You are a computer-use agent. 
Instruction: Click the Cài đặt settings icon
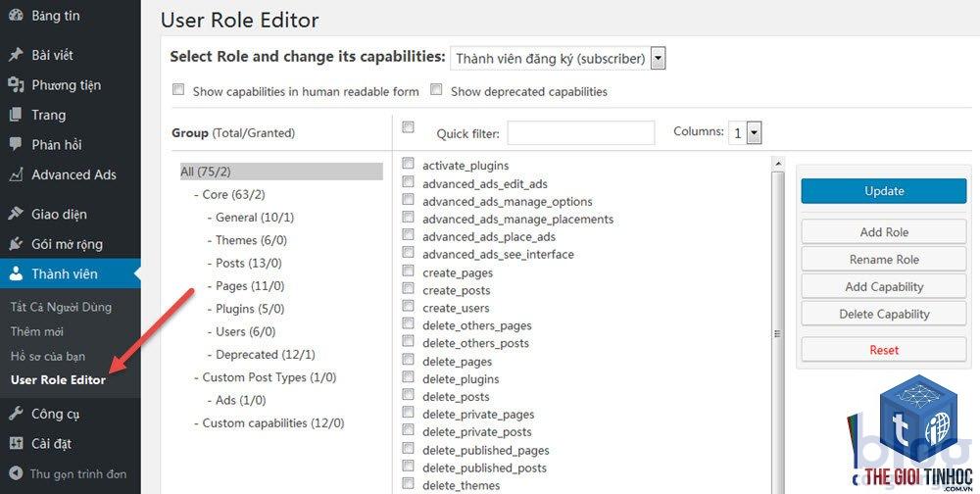(16, 444)
